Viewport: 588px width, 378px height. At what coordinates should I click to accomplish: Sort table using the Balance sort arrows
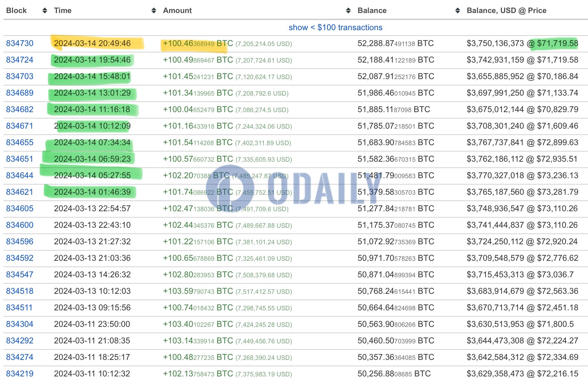click(x=458, y=10)
